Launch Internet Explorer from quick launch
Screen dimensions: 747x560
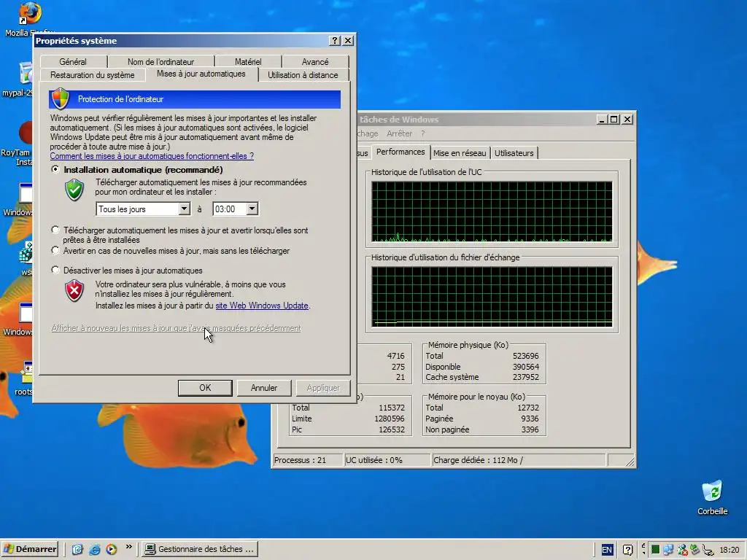[x=94, y=549]
